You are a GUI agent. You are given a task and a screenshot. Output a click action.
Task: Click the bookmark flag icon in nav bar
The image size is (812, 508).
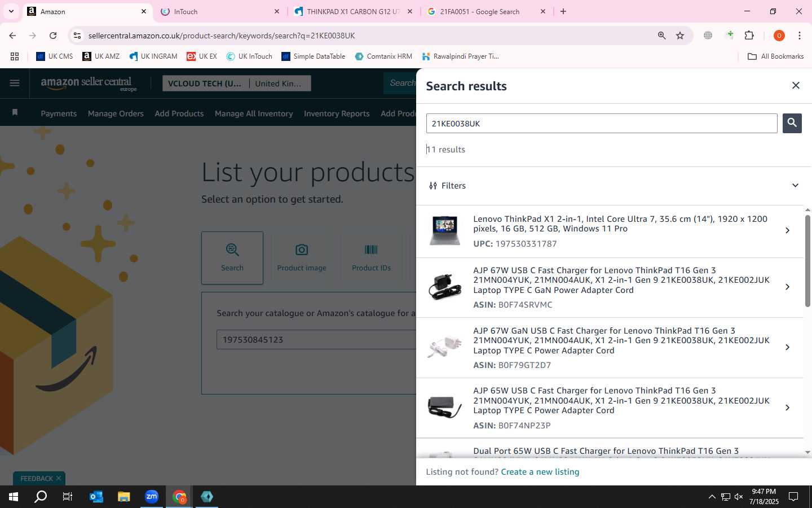tap(15, 112)
